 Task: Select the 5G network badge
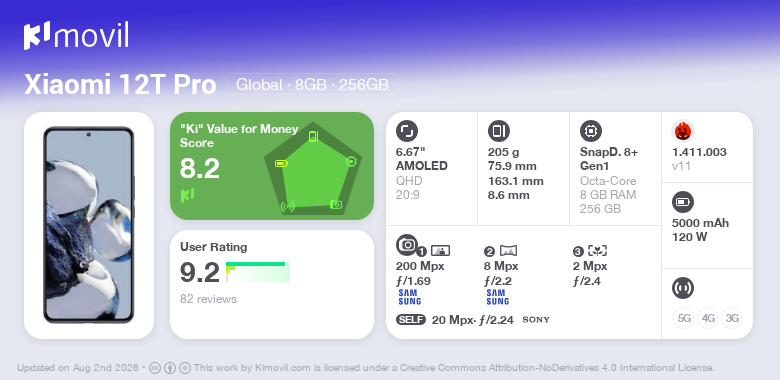684,318
